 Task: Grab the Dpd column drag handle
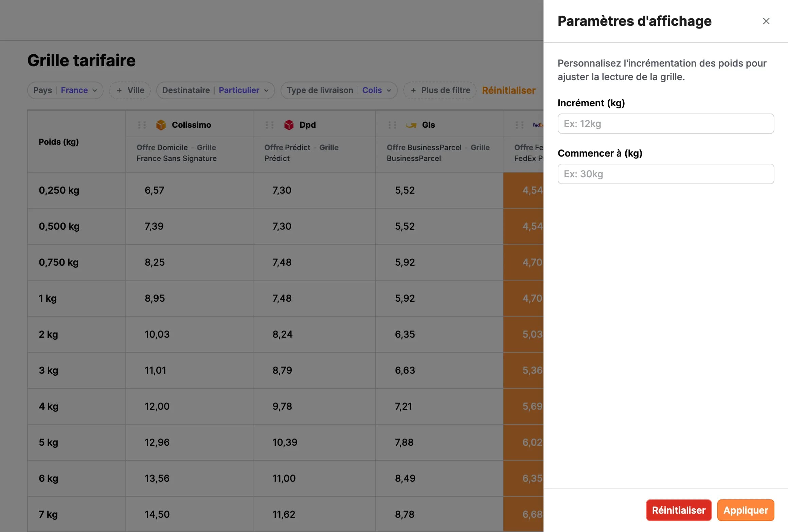pyautogui.click(x=270, y=125)
